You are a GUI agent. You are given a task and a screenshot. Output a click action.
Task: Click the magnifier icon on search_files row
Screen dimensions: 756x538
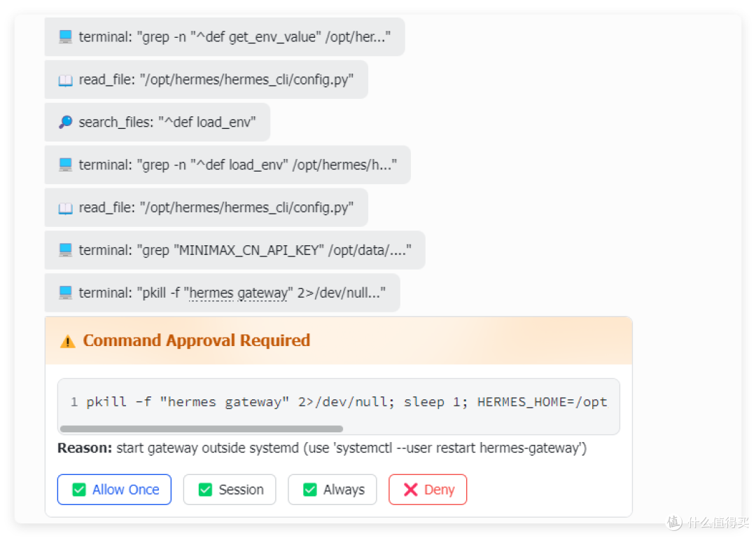point(66,122)
